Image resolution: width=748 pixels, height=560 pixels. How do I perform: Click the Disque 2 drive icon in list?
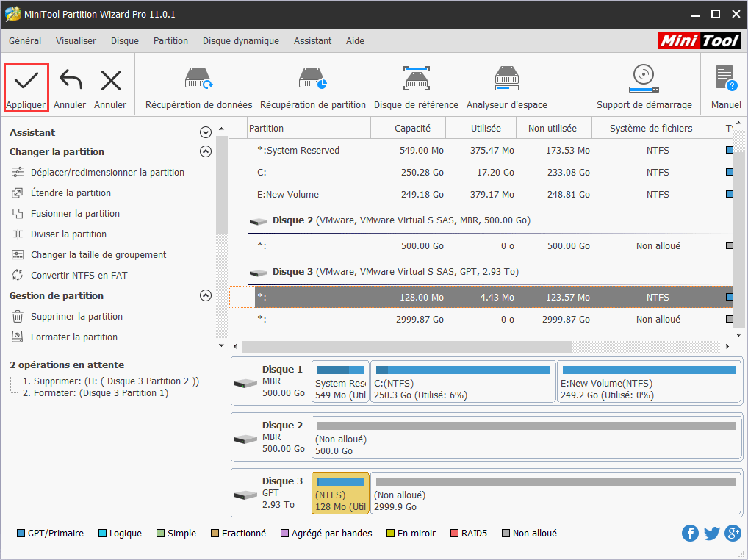tap(258, 221)
